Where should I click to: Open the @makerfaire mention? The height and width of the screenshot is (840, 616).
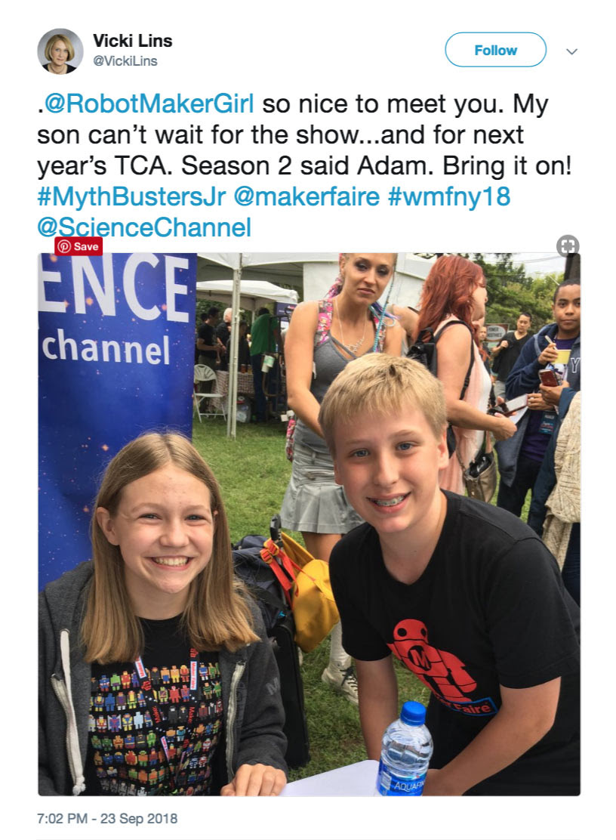(306, 196)
